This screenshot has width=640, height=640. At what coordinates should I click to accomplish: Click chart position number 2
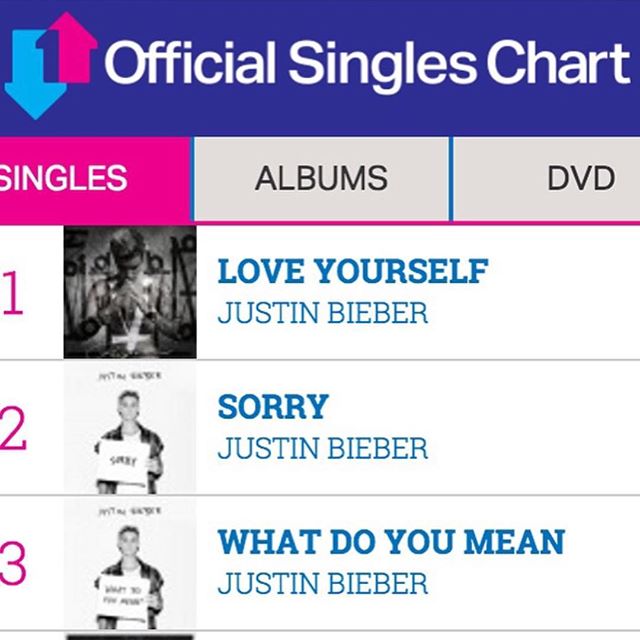click(x=13, y=429)
